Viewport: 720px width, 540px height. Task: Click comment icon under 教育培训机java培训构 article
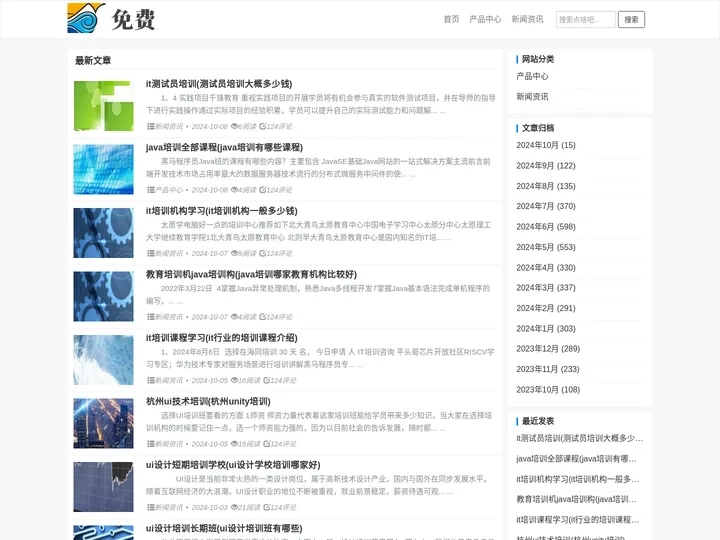pyautogui.click(x=262, y=317)
